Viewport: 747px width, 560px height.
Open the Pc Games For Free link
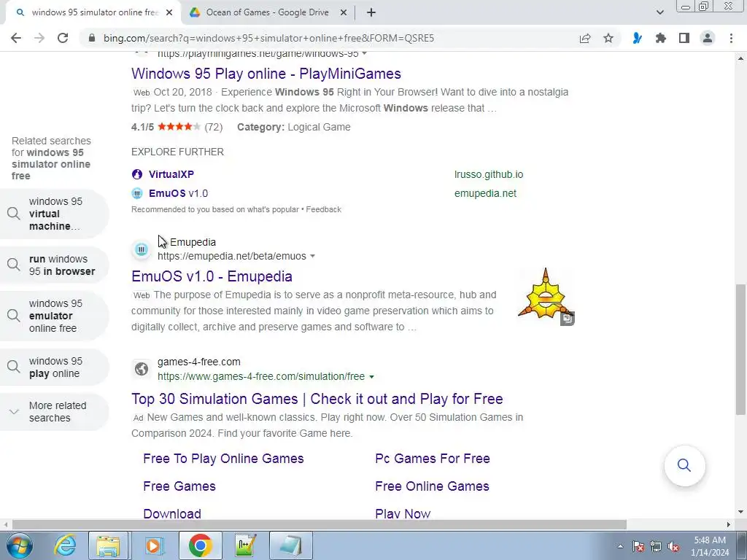coord(433,459)
